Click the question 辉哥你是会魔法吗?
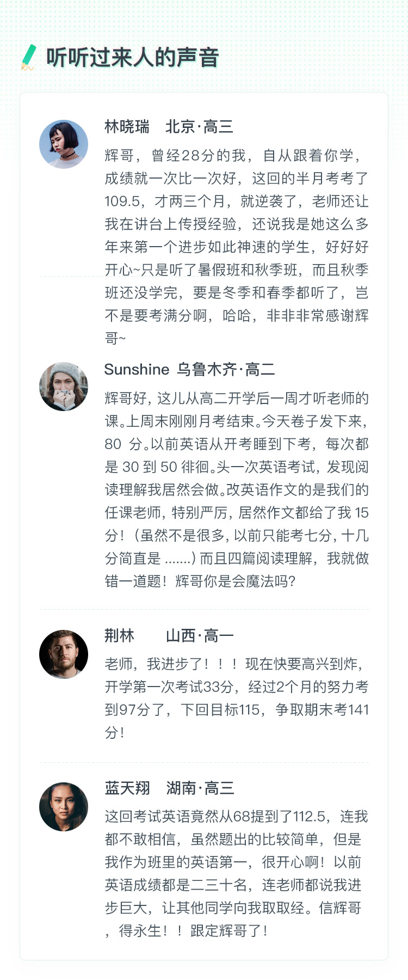Screen dimensions: 408x980 [236, 581]
